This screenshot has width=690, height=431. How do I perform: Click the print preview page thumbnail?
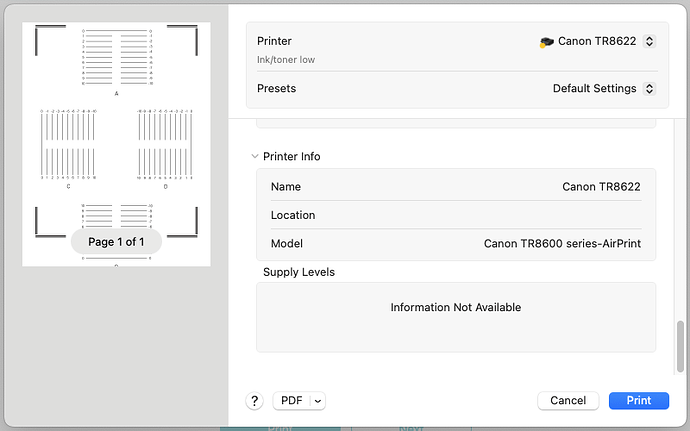click(116, 144)
